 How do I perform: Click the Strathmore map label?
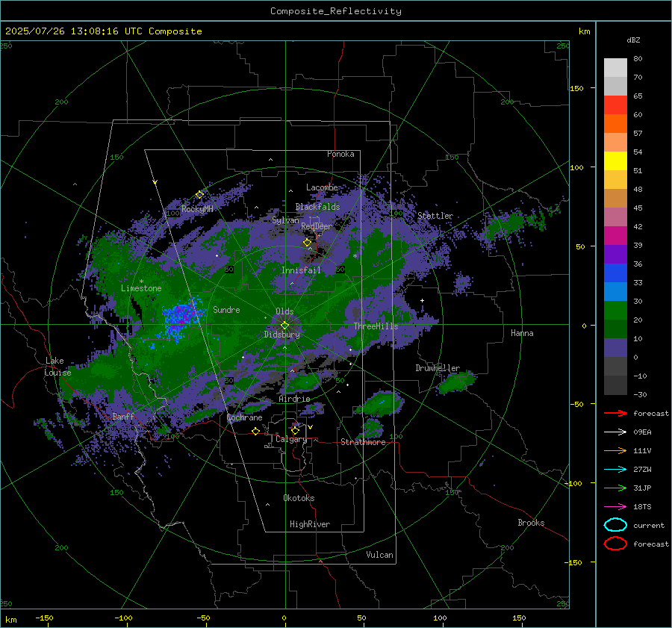coord(363,442)
